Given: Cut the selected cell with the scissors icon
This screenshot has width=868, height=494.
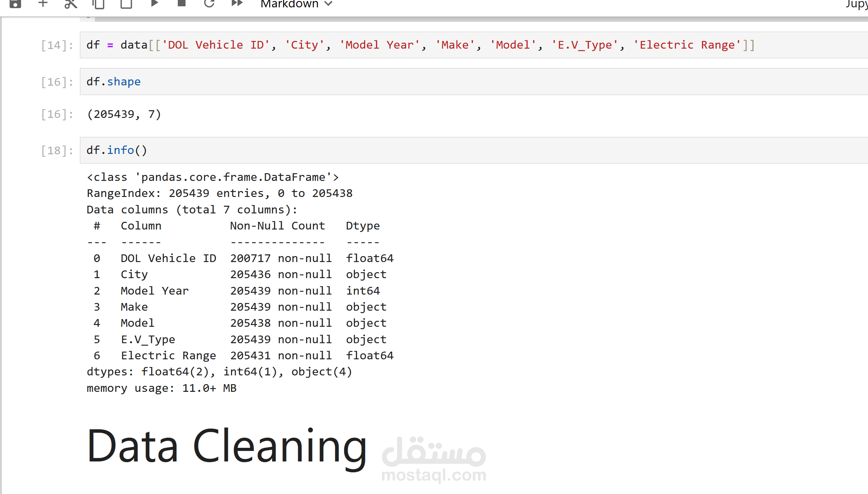Looking at the screenshot, I should click(x=70, y=3).
